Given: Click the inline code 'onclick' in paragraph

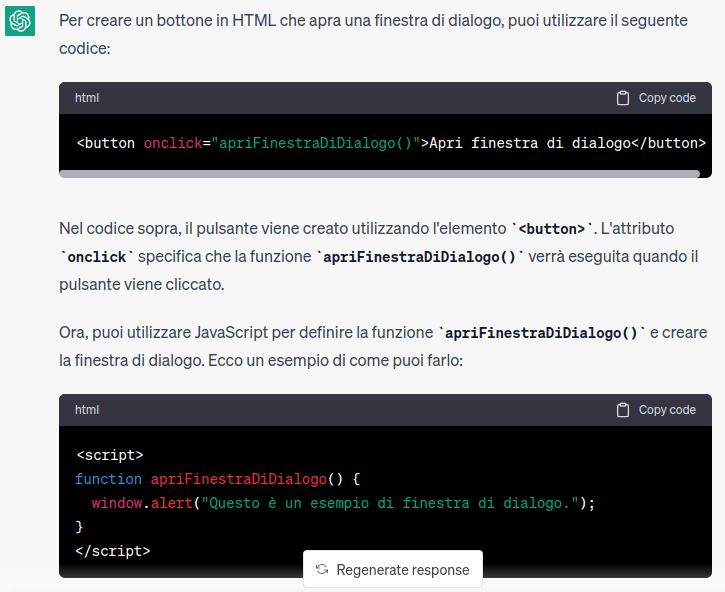Looking at the screenshot, I should pos(97,257).
